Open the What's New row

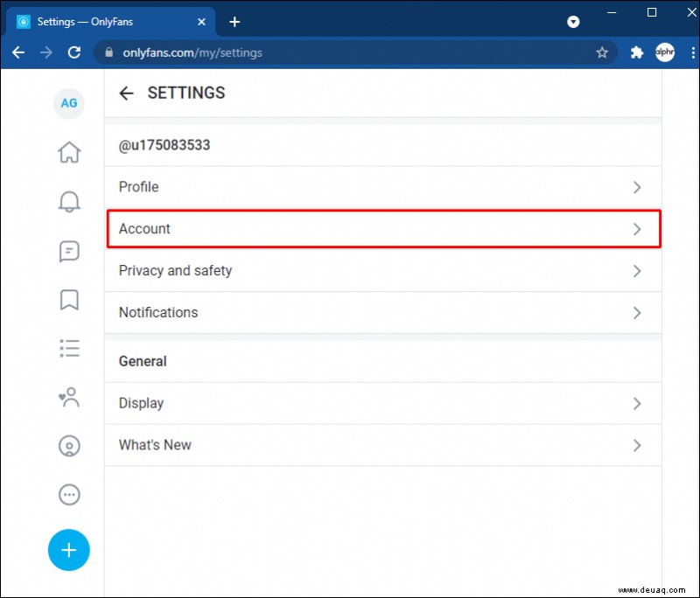[x=383, y=445]
